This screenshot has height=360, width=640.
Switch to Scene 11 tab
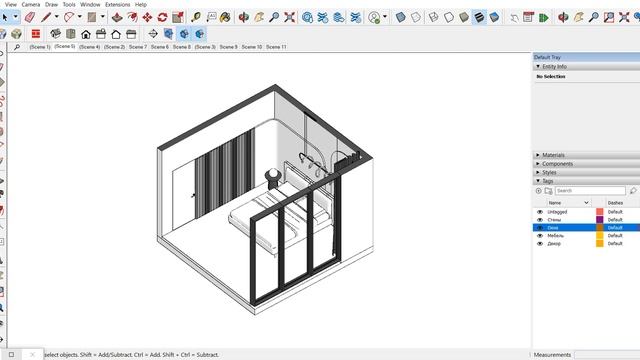[276, 47]
